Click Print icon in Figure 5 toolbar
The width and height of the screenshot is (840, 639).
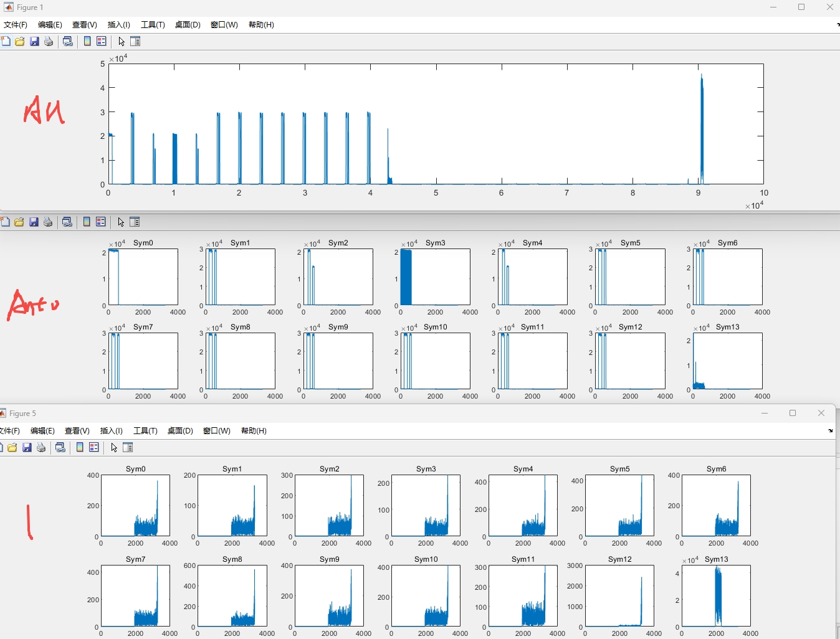click(41, 447)
